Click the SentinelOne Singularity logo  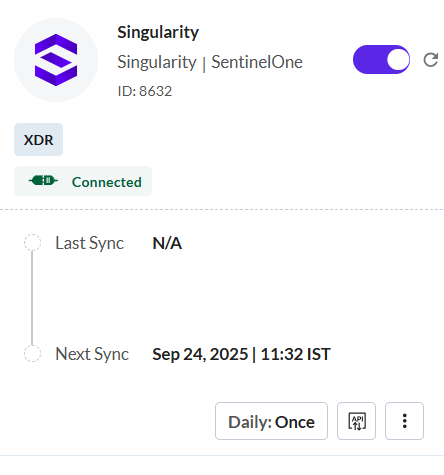click(x=56, y=60)
